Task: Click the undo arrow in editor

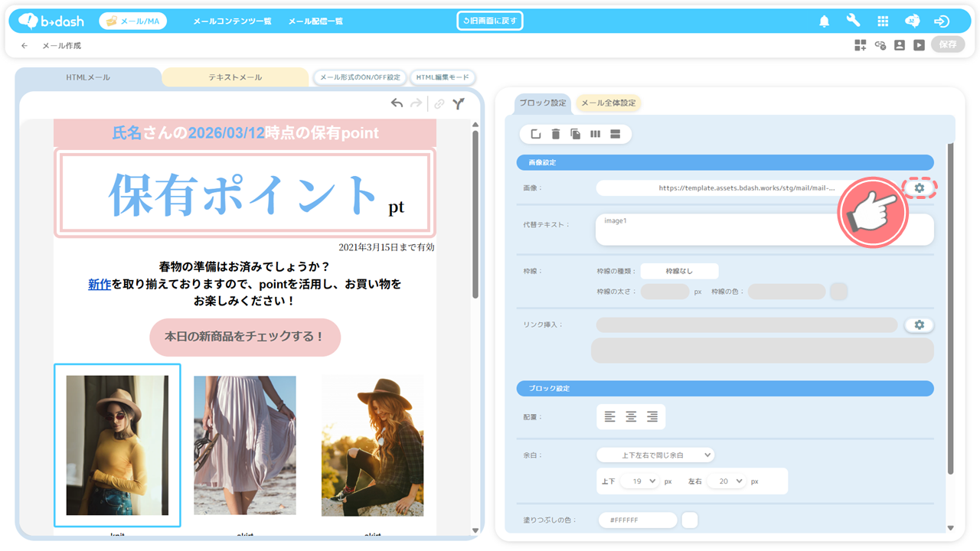Action: [397, 103]
